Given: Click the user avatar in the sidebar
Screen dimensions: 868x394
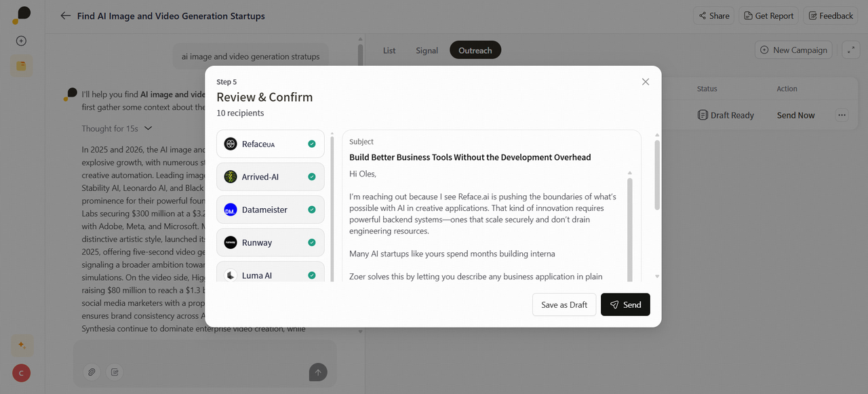Looking at the screenshot, I should coord(21,373).
